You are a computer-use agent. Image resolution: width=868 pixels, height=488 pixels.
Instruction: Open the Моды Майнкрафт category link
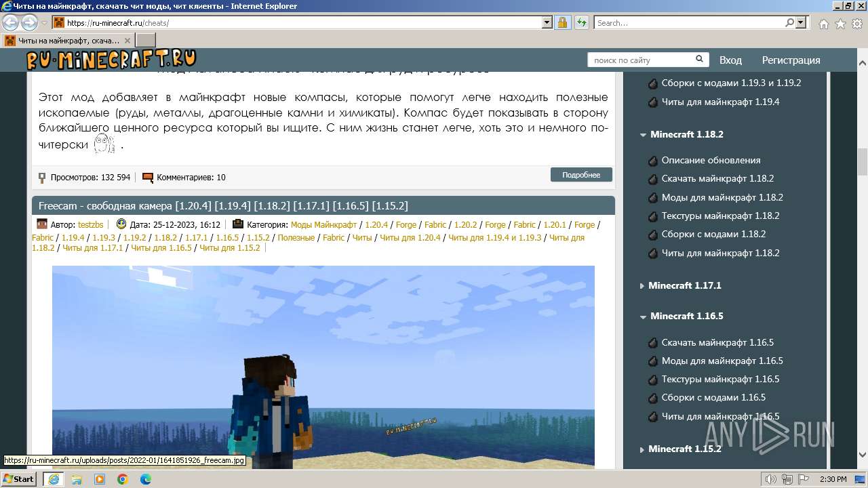tap(323, 224)
